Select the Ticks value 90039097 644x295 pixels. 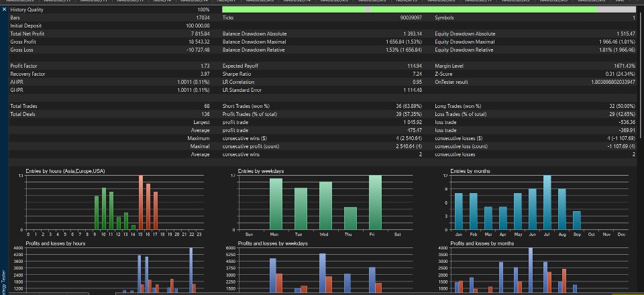tap(411, 17)
